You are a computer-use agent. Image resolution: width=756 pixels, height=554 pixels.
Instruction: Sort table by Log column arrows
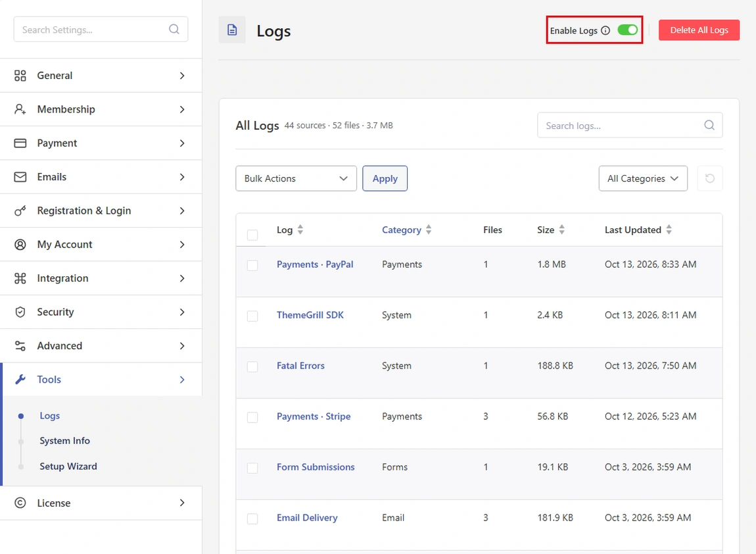300,230
